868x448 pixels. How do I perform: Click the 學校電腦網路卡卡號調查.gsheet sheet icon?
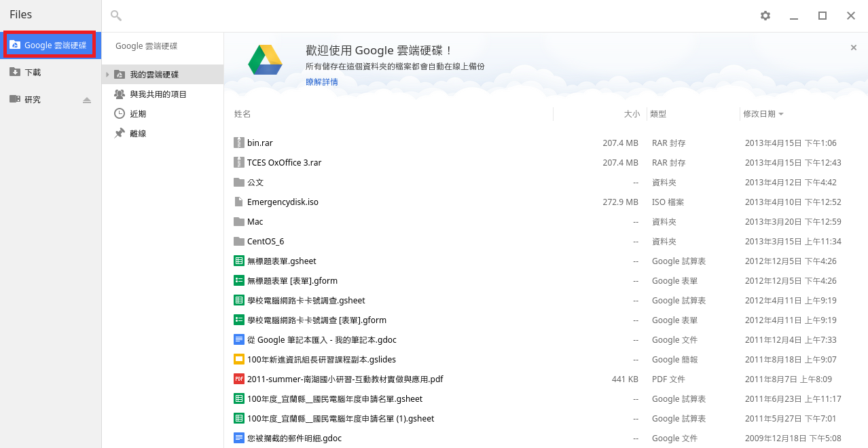tap(238, 301)
